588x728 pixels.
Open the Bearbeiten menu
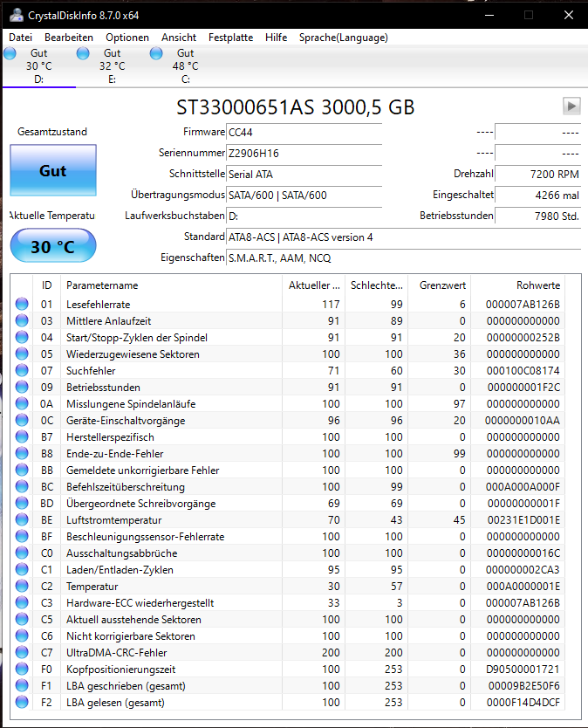69,38
